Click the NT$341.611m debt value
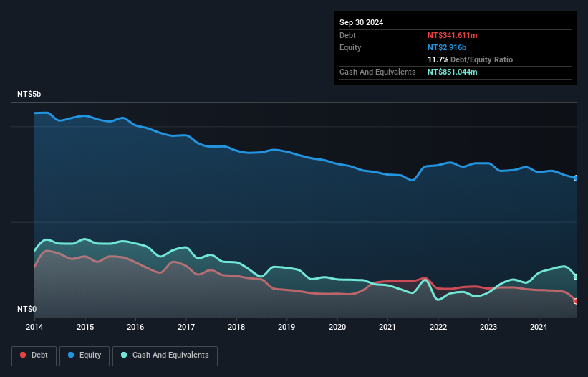The width and height of the screenshot is (588, 377). point(452,35)
